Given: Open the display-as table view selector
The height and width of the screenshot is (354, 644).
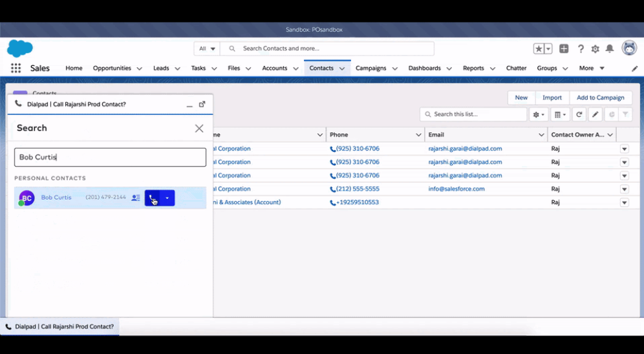Looking at the screenshot, I should [560, 114].
